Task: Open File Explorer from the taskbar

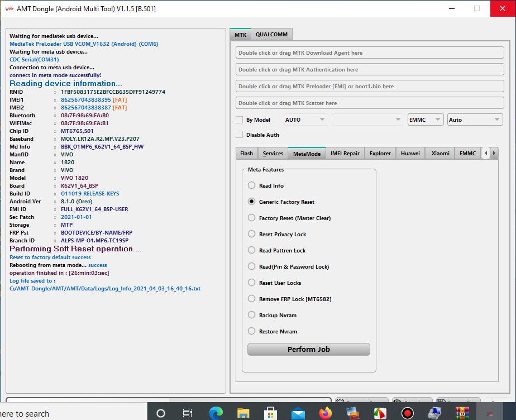Action: coord(243,413)
